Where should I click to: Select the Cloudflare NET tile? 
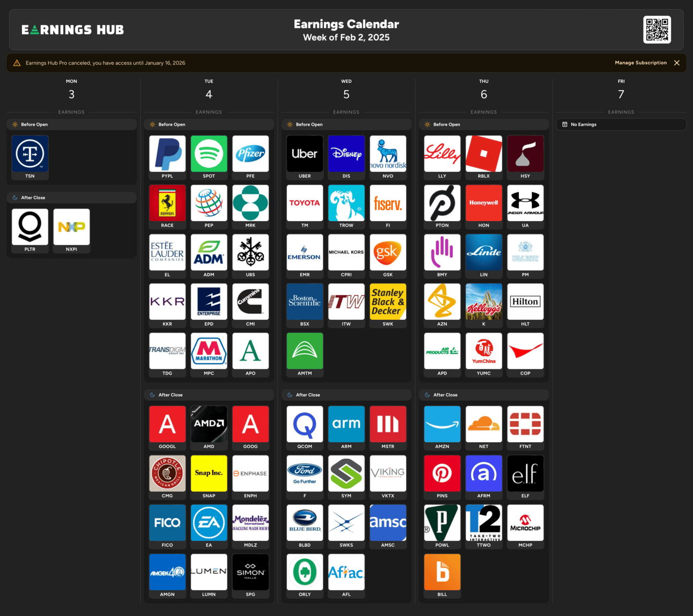pos(484,428)
